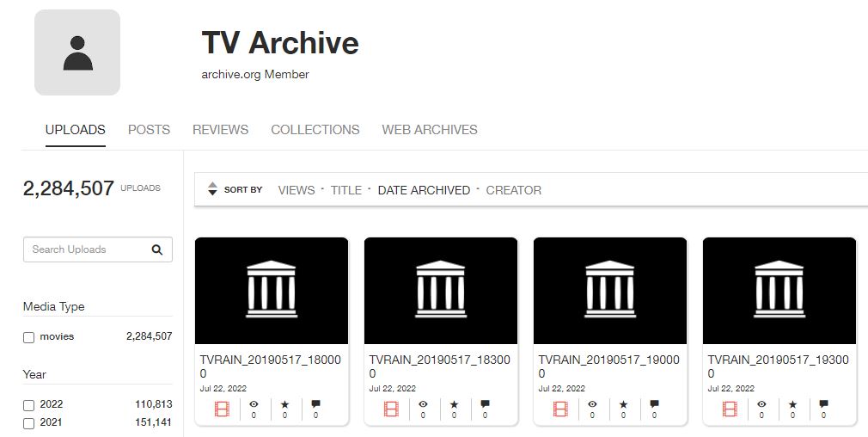Check the movies media type checkbox
This screenshot has width=868, height=437.
pyautogui.click(x=28, y=337)
